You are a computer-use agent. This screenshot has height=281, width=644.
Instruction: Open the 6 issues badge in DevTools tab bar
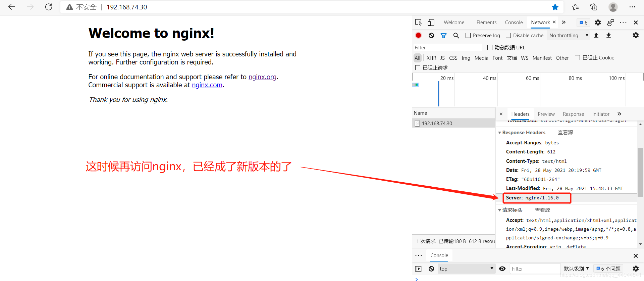[583, 22]
